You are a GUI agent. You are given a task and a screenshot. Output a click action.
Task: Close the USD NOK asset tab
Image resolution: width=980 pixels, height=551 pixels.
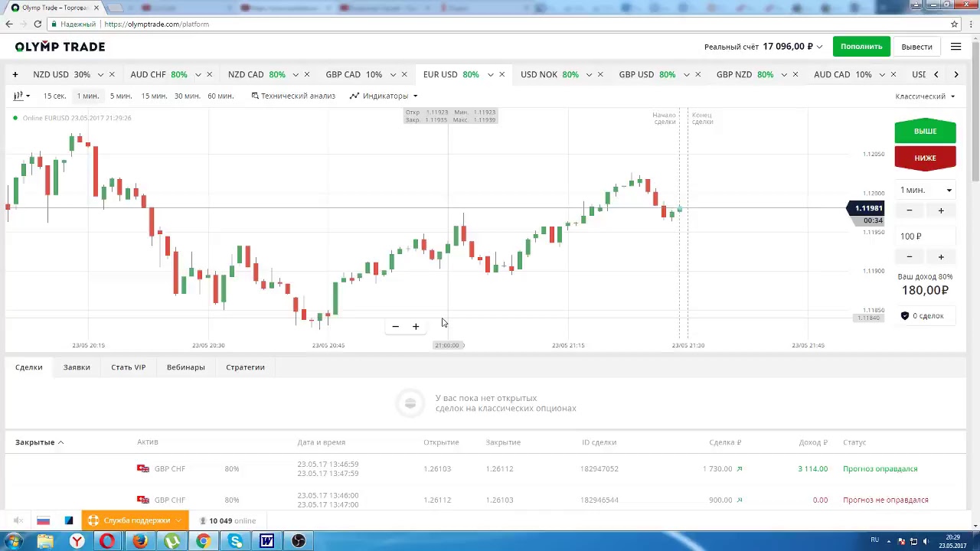click(x=600, y=74)
